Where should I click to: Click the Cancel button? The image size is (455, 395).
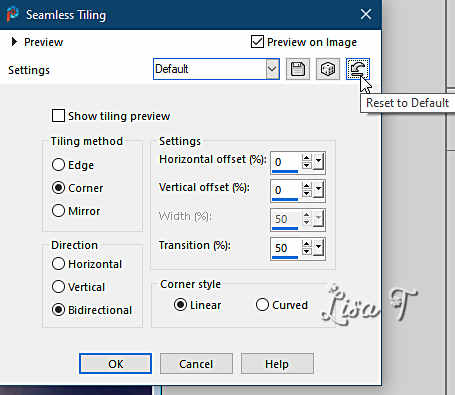pos(196,364)
